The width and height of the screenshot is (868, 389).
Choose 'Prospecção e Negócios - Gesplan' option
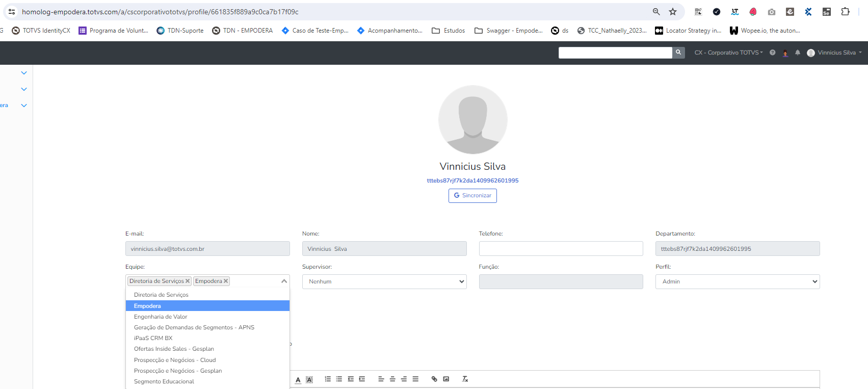(x=207, y=371)
